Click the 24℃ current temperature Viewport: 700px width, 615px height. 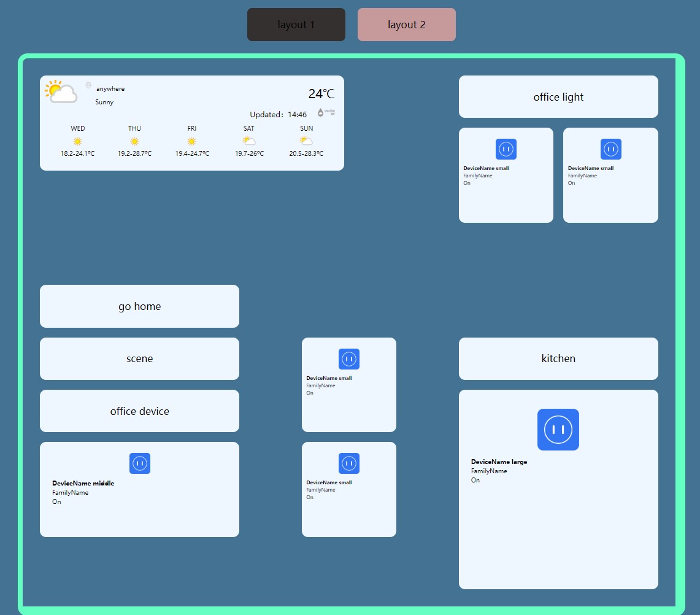click(x=321, y=94)
